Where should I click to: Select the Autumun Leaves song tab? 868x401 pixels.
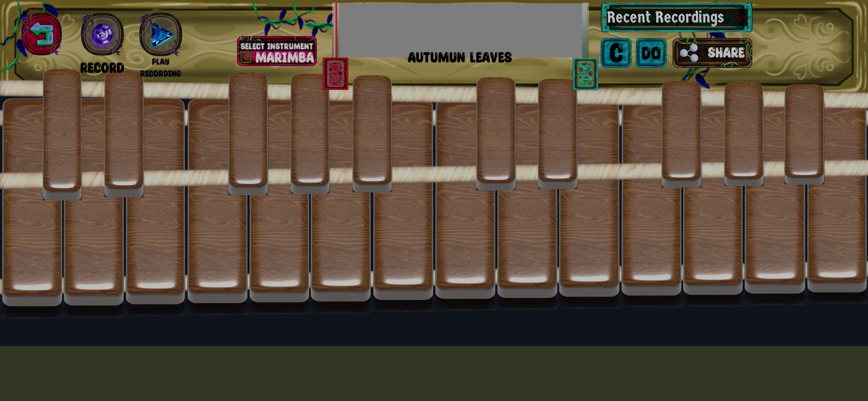[x=460, y=56]
